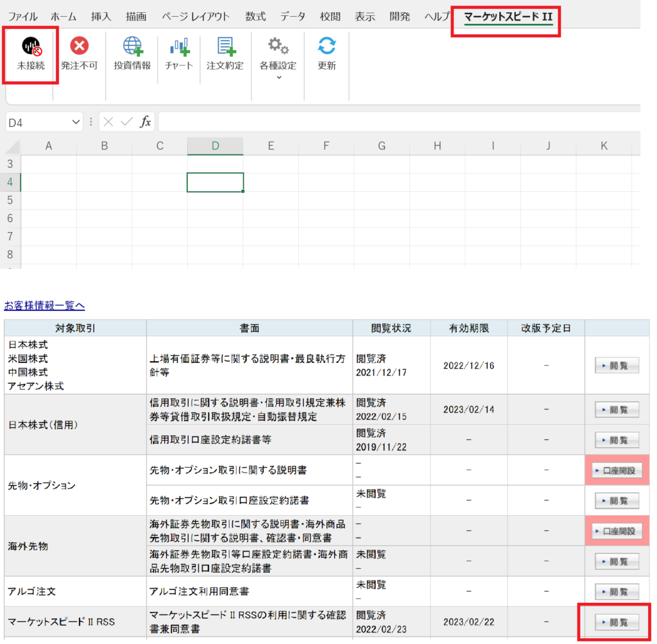Open the ファイル menu tab
Screen dimensions: 657x644
tap(22, 17)
